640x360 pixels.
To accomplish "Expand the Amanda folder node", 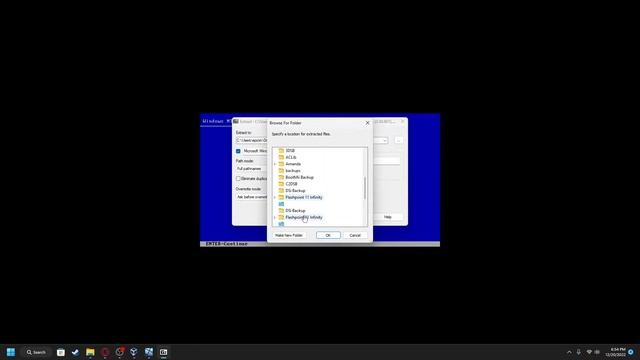I will [x=275, y=164].
